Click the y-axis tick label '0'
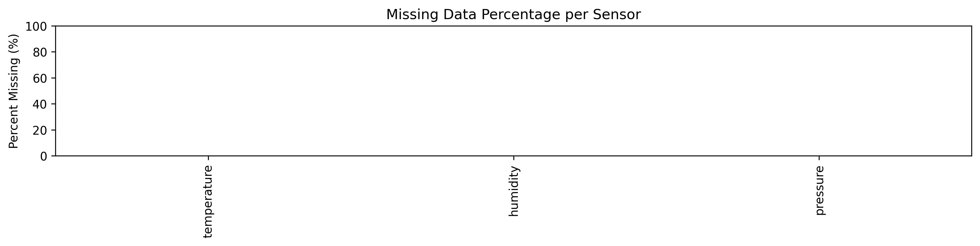 (x=43, y=156)
